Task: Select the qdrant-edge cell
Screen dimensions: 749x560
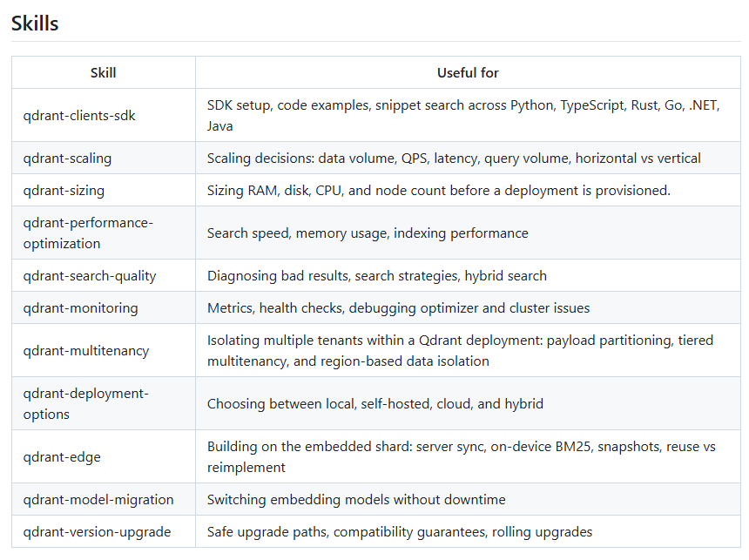Action: [x=103, y=456]
